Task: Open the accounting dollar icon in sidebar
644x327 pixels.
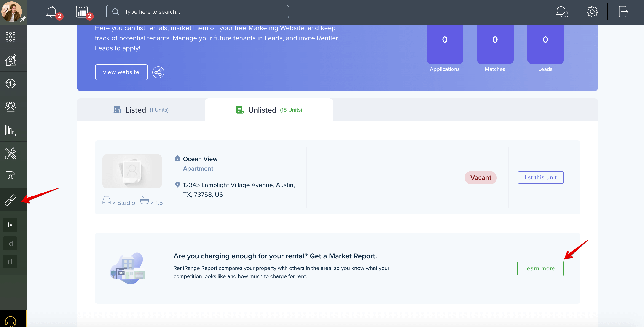Action: (11, 83)
